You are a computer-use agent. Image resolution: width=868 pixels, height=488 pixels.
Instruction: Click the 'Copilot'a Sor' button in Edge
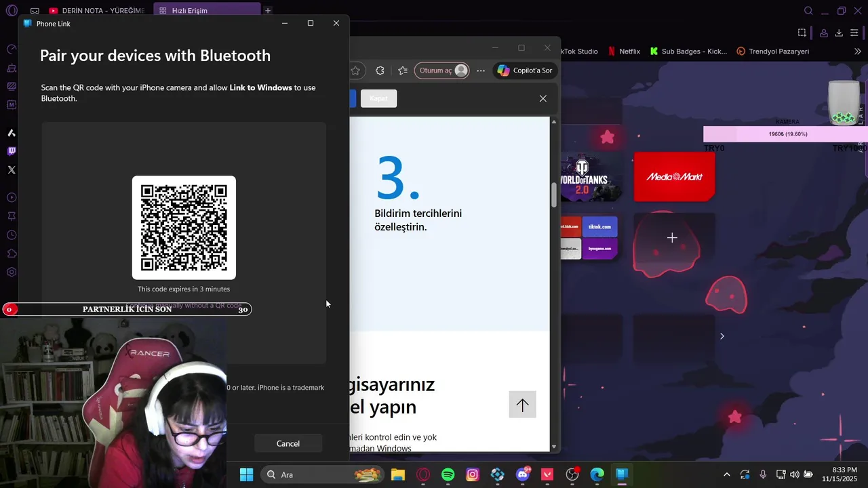point(525,70)
